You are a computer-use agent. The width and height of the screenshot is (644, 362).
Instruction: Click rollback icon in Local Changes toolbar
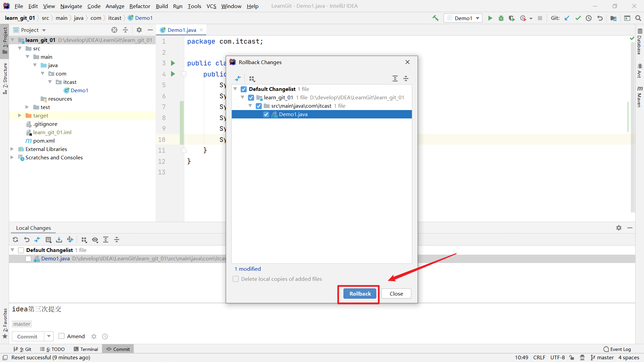[x=27, y=240]
